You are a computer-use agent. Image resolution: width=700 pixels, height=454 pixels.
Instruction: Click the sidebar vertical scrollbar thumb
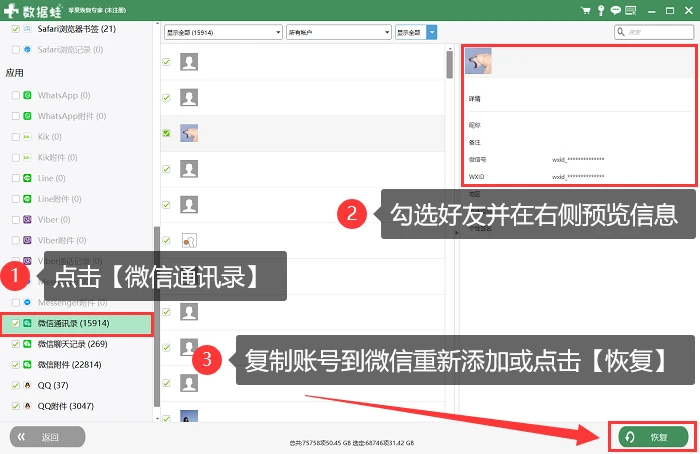(157, 317)
